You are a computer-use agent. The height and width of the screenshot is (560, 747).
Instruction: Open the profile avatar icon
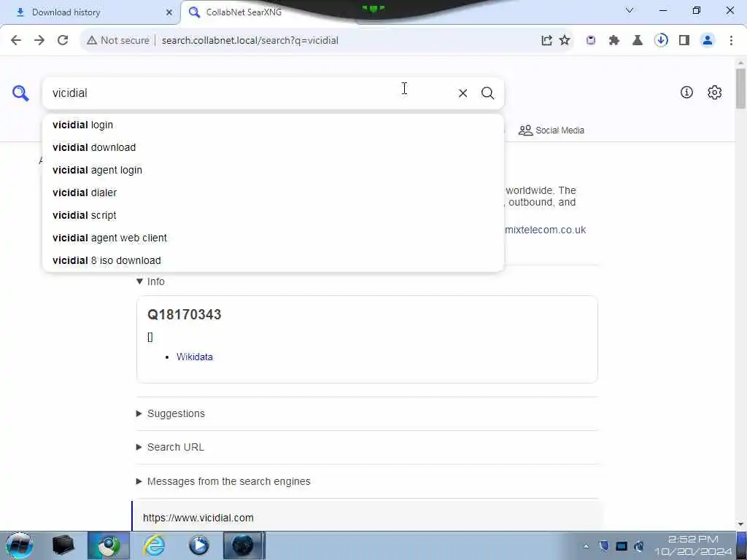708,41
